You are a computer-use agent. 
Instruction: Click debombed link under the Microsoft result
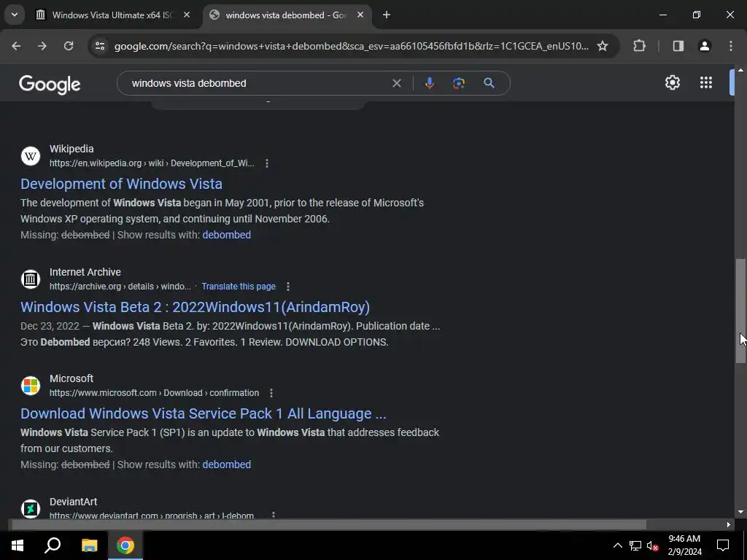pos(226,464)
